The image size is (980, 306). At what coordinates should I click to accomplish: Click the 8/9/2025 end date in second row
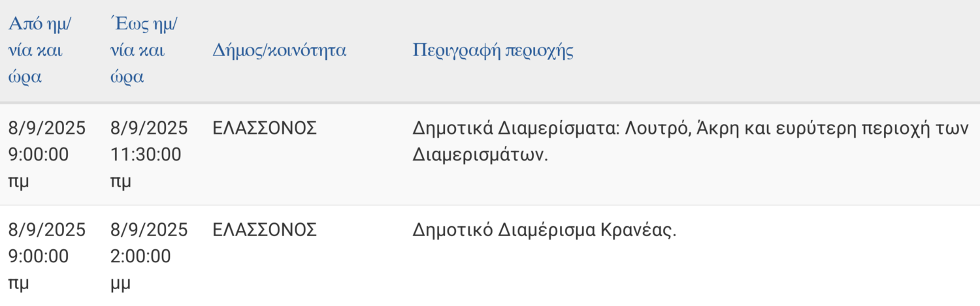149,230
